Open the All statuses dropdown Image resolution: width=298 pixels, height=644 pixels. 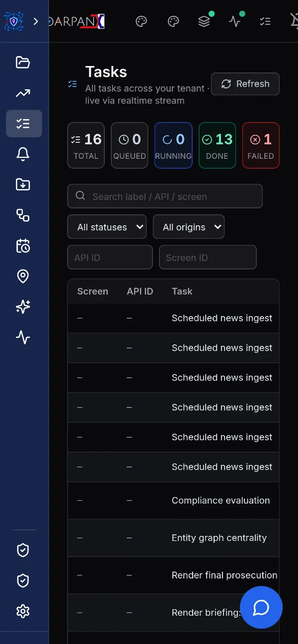(107, 227)
